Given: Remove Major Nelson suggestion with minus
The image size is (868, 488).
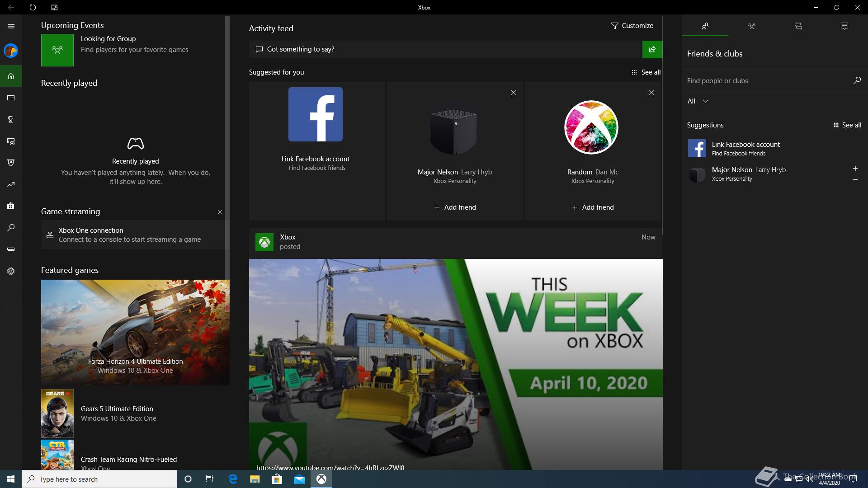Looking at the screenshot, I should pyautogui.click(x=855, y=180).
